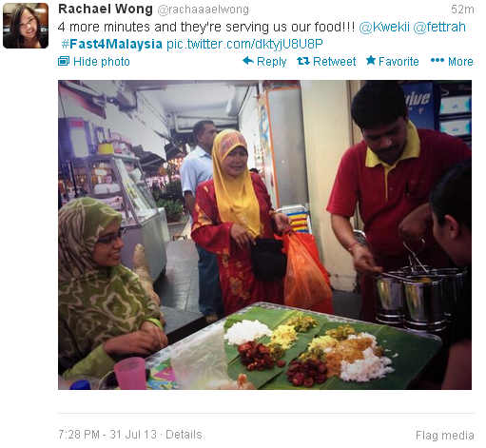
Task: Open the Rachael Wong name link
Action: [106, 10]
